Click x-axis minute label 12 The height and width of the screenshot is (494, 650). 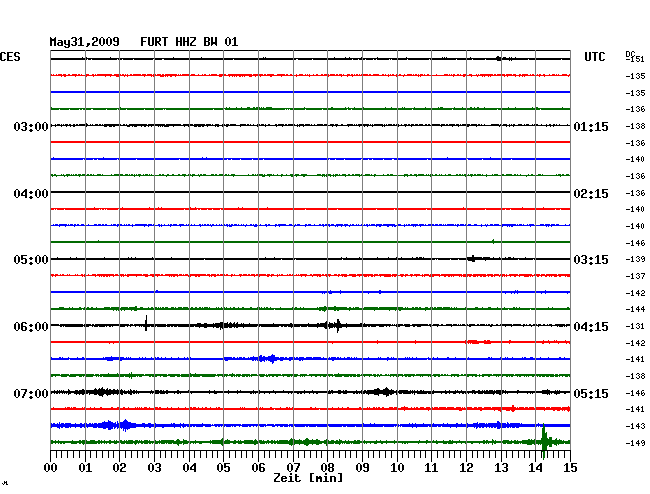pos(466,467)
